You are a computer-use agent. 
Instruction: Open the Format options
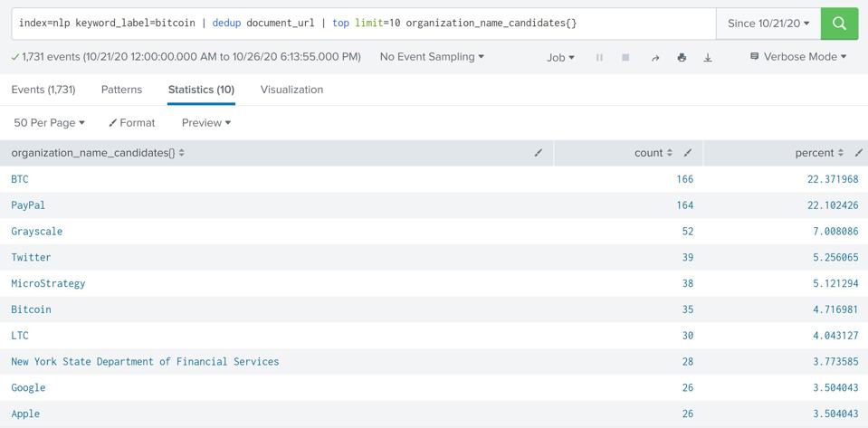132,122
